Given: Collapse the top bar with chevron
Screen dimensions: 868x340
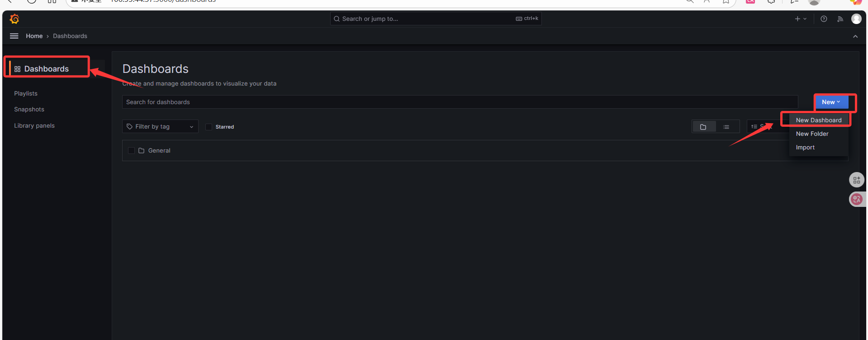Looking at the screenshot, I should [x=855, y=36].
